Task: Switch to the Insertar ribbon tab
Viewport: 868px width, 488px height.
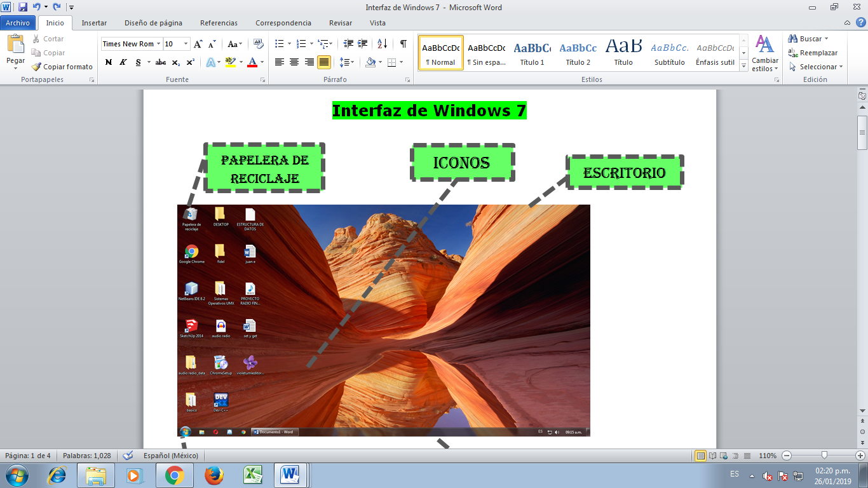Action: (x=93, y=22)
